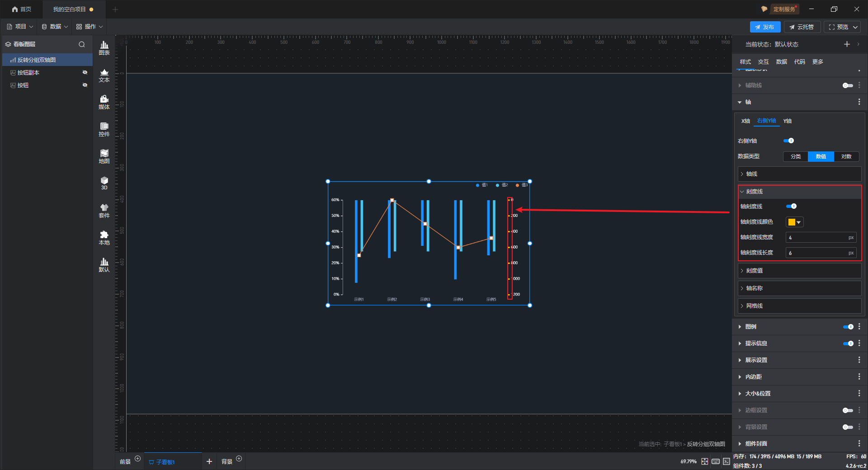This screenshot has height=470, width=868.
Task: Open the 数据 menu in top toolbar
Action: click(x=55, y=27)
